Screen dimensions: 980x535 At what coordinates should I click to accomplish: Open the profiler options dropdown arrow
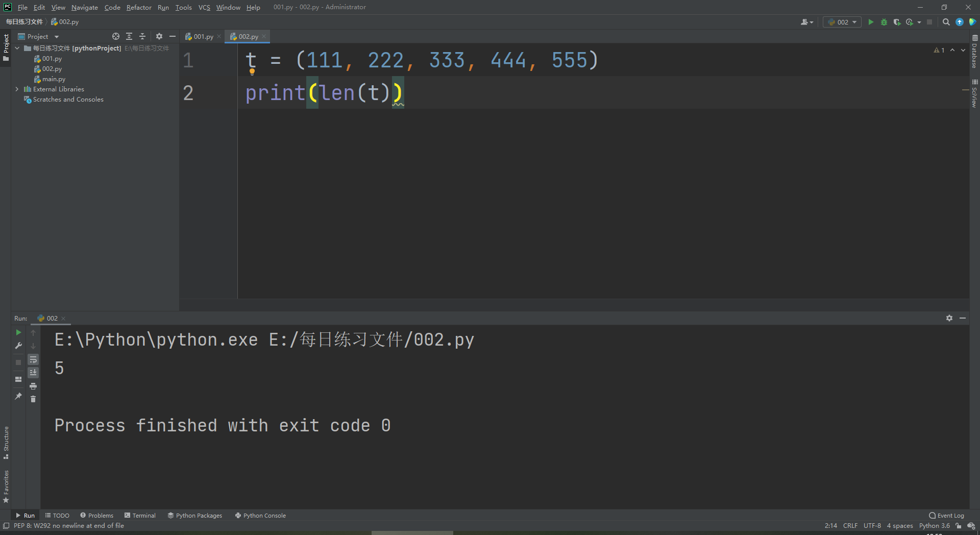(919, 22)
